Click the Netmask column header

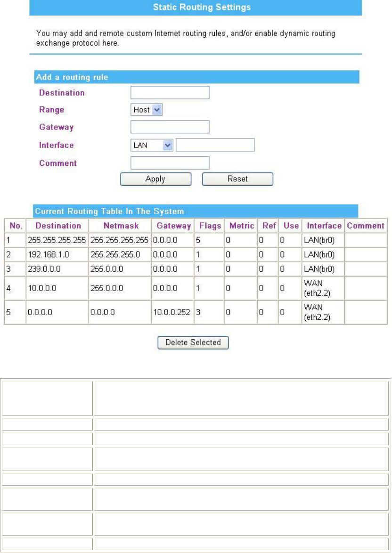point(120,226)
